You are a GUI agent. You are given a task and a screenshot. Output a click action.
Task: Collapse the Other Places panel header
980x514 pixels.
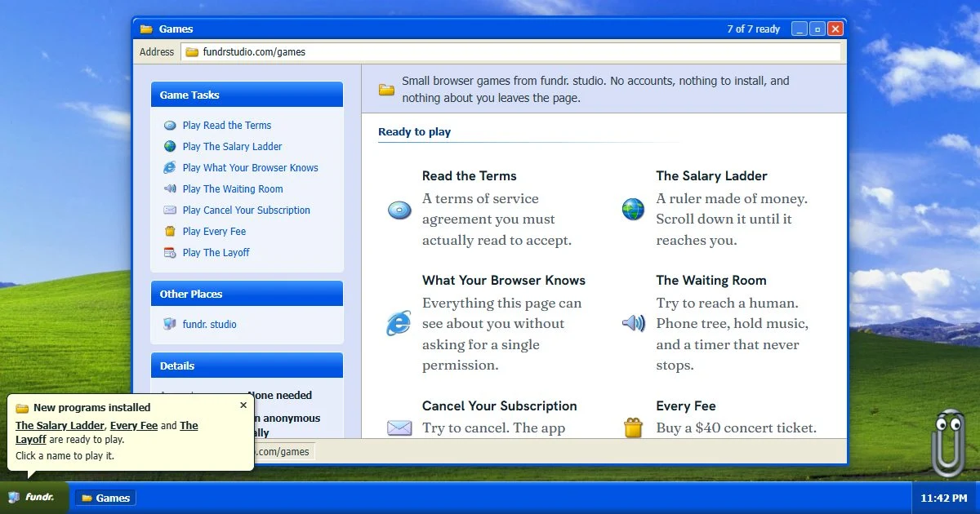pyautogui.click(x=247, y=294)
